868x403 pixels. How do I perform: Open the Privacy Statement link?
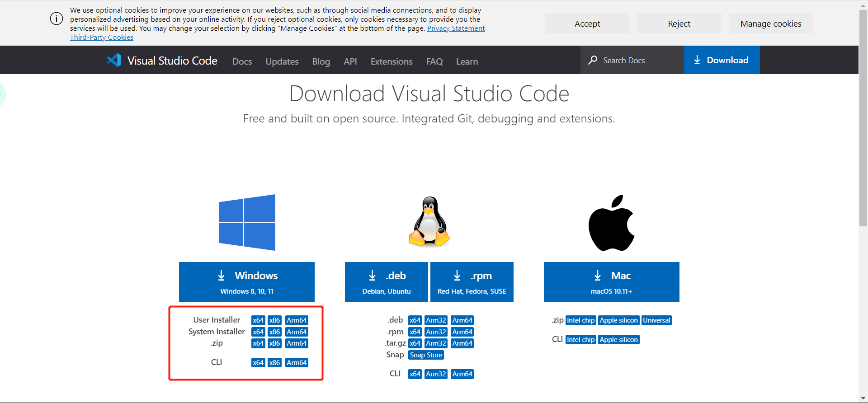tap(456, 28)
